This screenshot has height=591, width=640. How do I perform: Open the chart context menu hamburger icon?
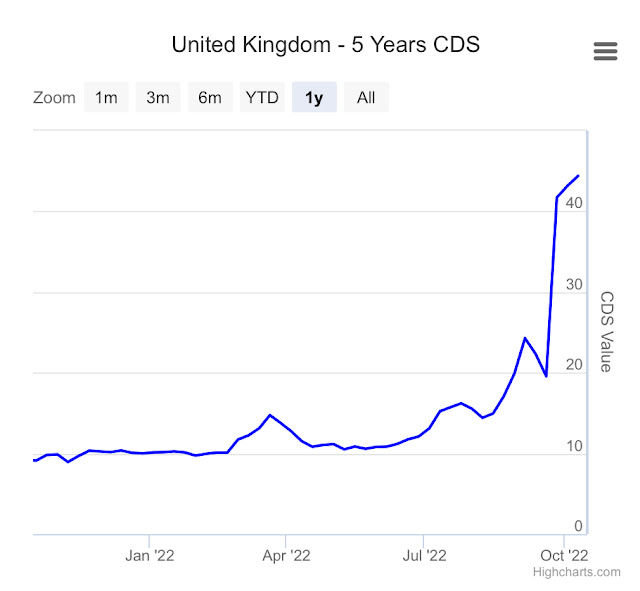click(606, 51)
